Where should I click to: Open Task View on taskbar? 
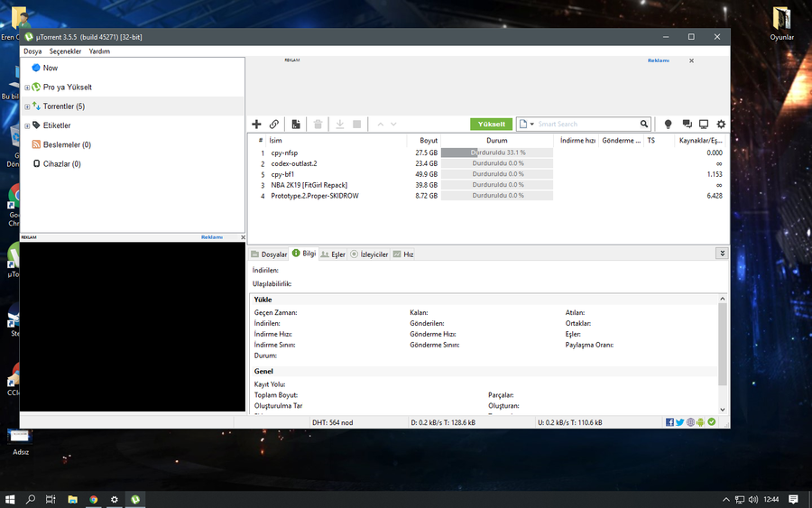click(51, 500)
